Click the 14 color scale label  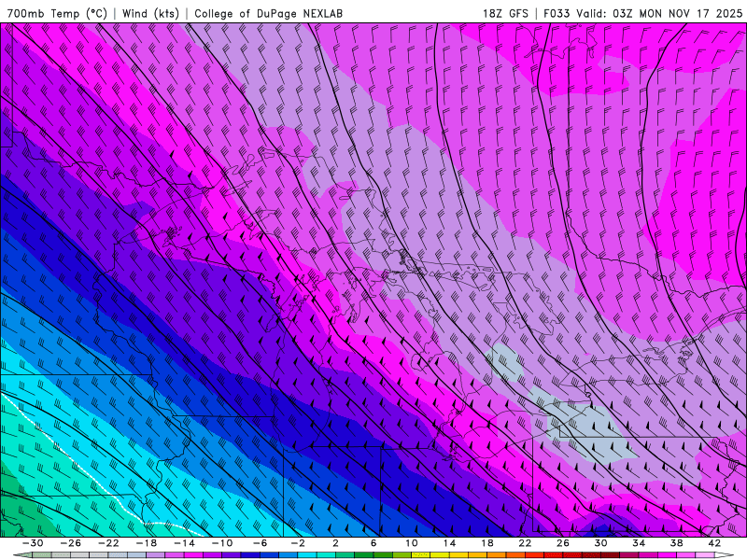(449, 543)
